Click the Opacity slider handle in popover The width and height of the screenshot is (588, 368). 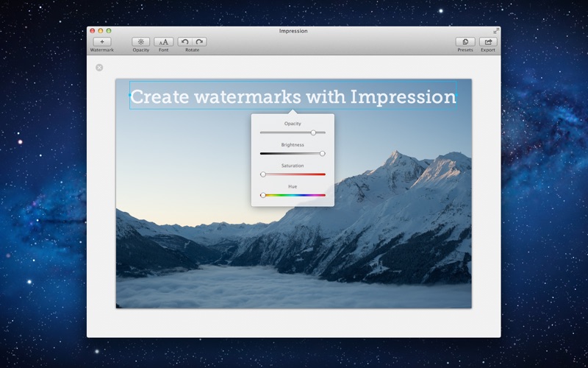[x=313, y=132]
